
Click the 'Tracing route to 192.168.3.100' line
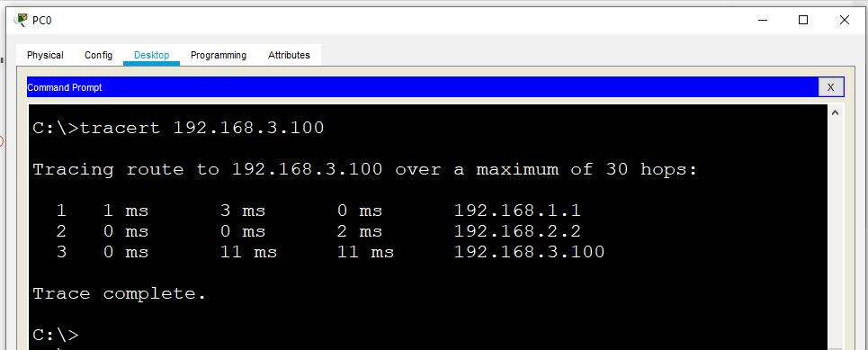pos(365,169)
